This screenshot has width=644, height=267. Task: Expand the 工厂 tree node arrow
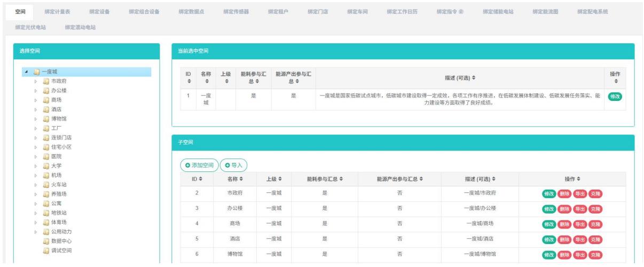click(36, 128)
